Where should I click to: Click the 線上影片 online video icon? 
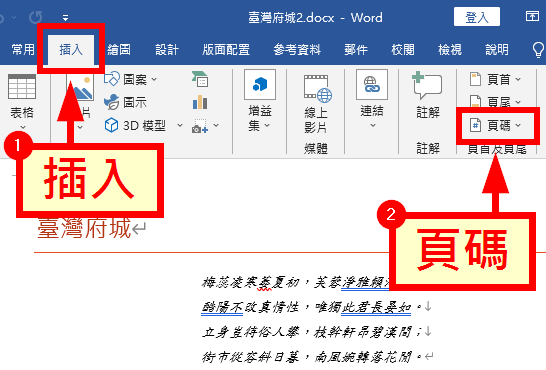[x=318, y=89]
